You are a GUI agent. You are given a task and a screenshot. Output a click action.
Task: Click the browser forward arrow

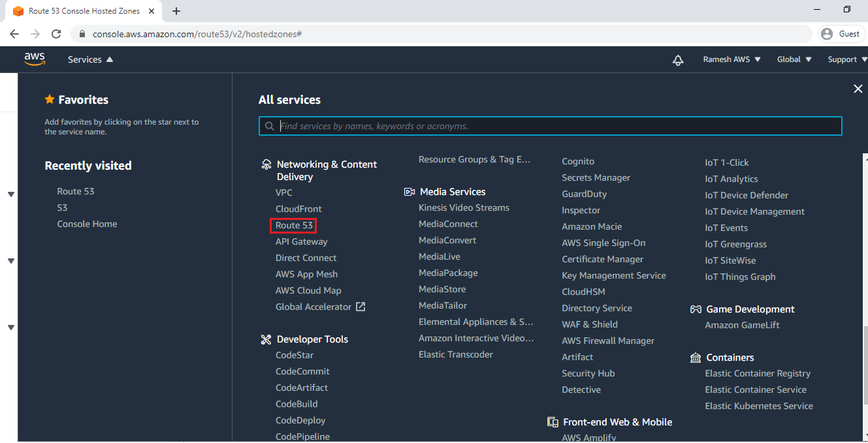[x=35, y=34]
